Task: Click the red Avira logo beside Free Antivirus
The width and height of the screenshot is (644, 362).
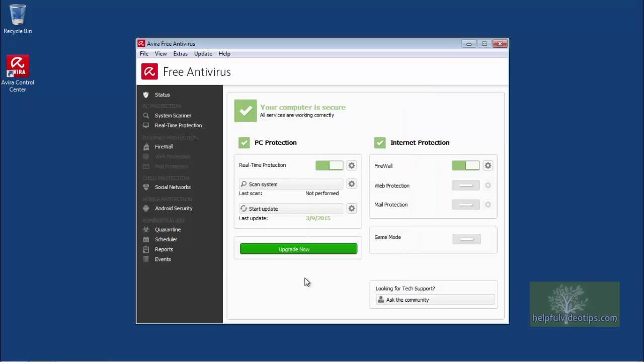Action: [x=149, y=72]
